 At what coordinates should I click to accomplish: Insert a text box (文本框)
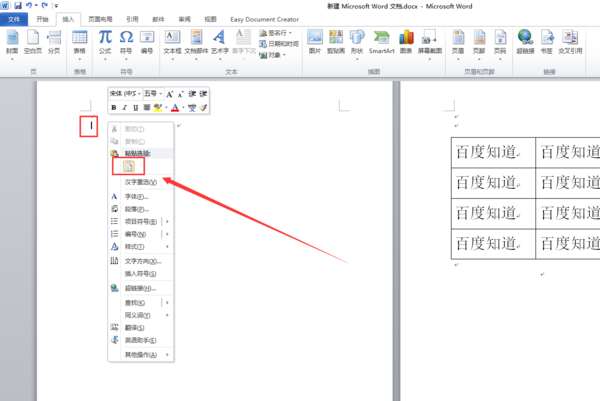point(172,43)
